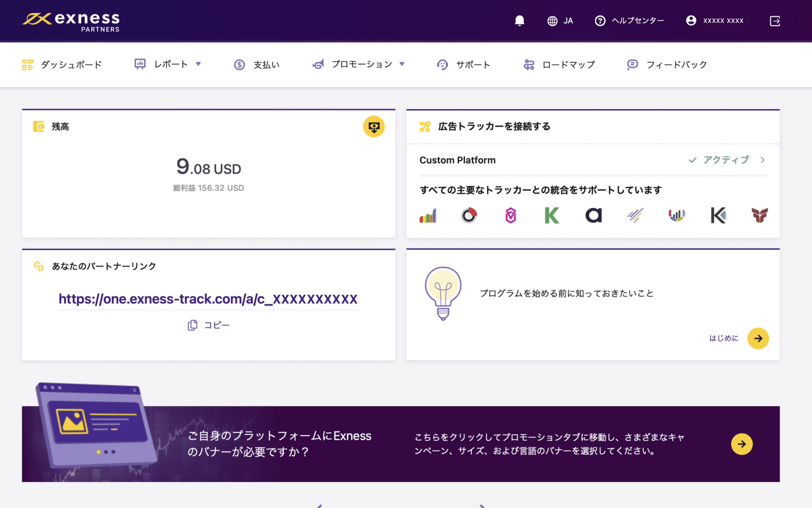Image resolution: width=812 pixels, height=508 pixels.
Task: Open the 支払い page
Action: (x=266, y=65)
